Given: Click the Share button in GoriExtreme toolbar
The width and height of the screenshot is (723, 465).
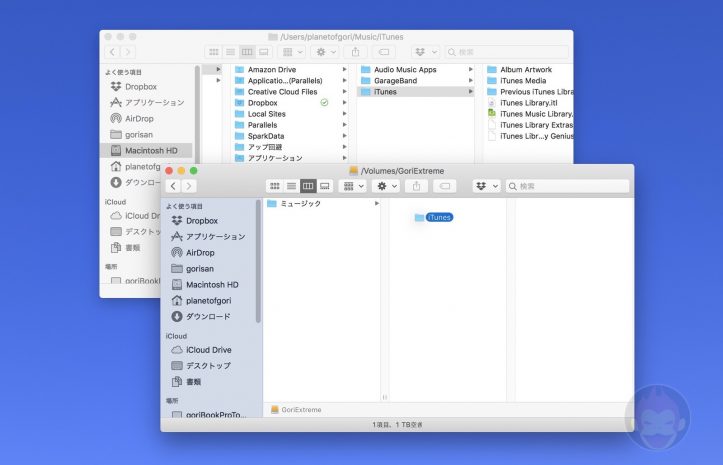Looking at the screenshot, I should (x=416, y=187).
